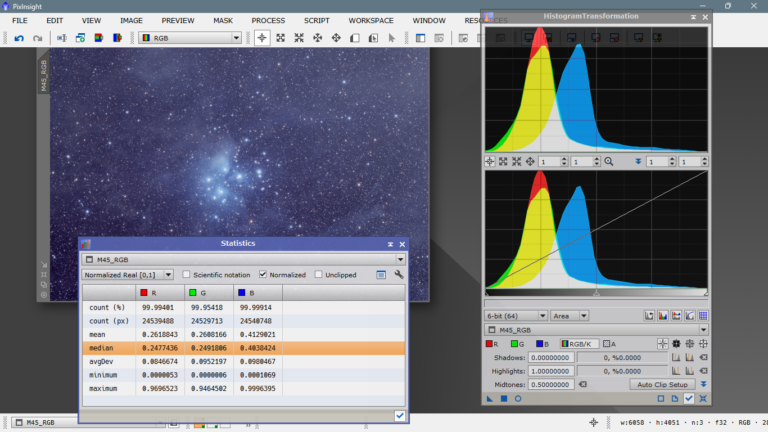Open the PROCESS menu
Image resolution: width=768 pixels, height=432 pixels.
[x=268, y=20]
